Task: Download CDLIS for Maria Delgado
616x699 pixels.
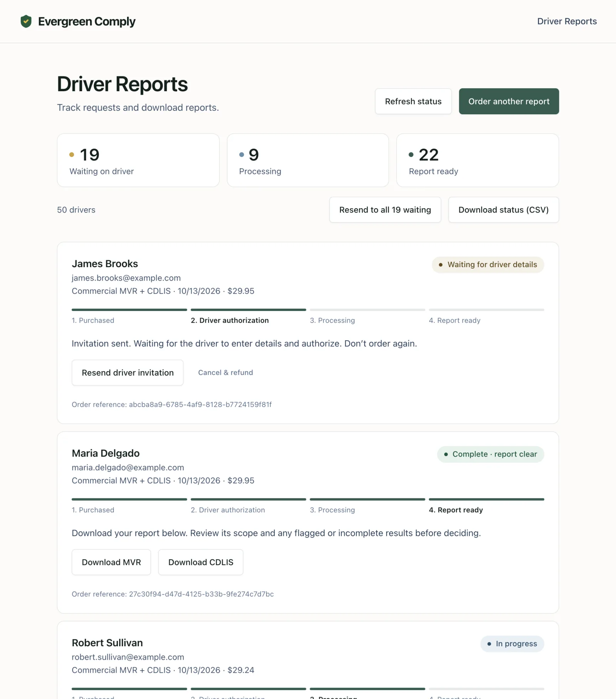Action: (201, 562)
